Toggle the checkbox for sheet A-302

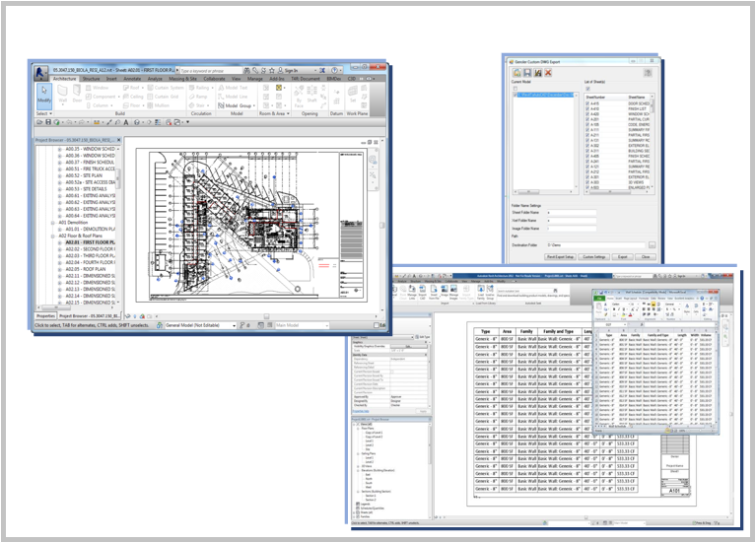(x=587, y=145)
